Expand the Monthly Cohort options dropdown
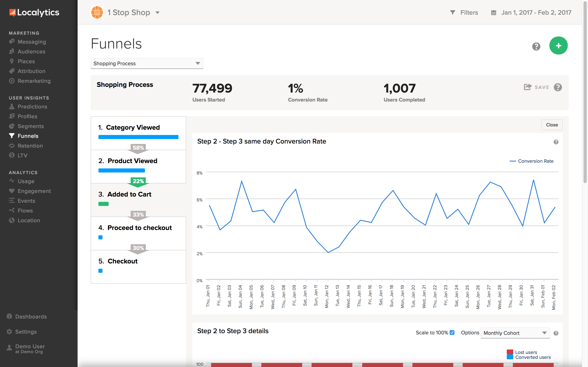The image size is (588, 367). (x=515, y=333)
